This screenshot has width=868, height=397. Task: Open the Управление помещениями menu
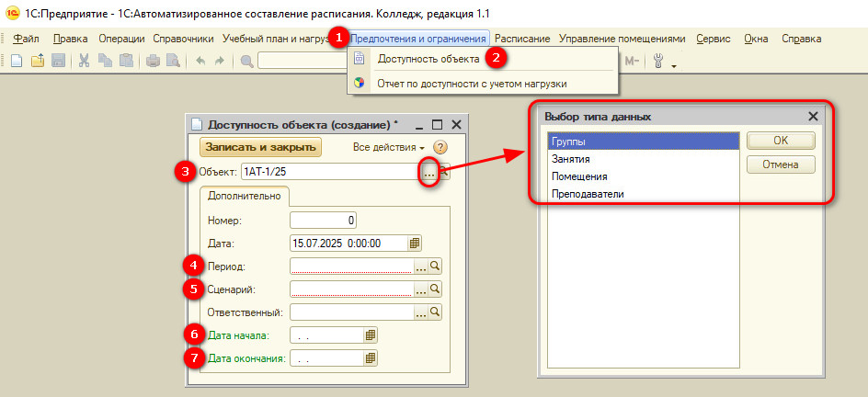click(x=622, y=39)
